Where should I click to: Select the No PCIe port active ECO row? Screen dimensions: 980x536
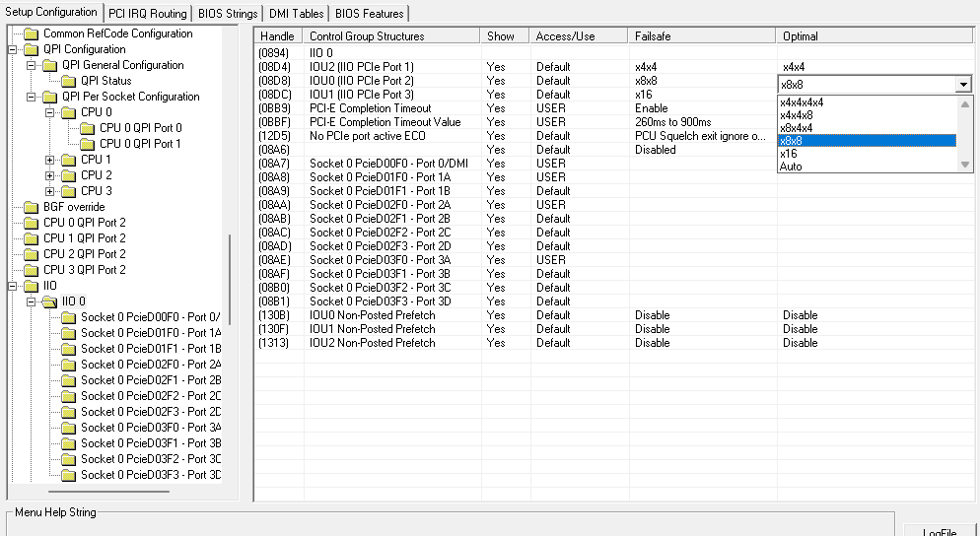pos(516,136)
